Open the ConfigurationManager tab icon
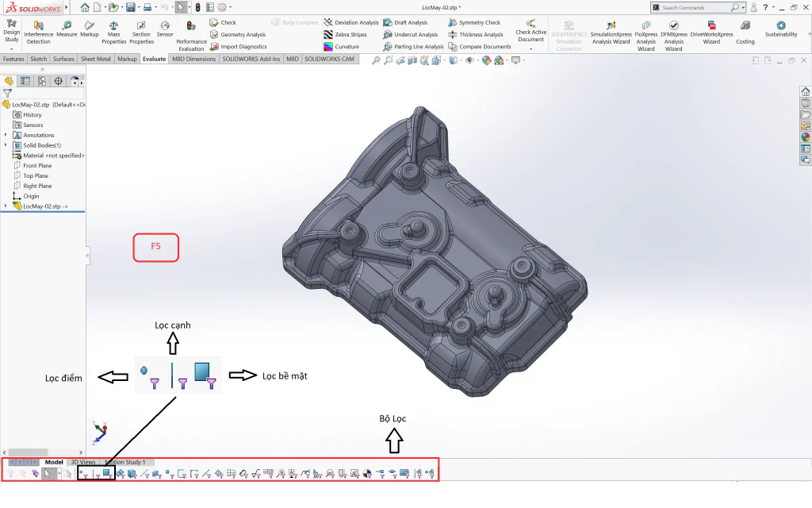The width and height of the screenshot is (812, 508). pyautogui.click(x=42, y=81)
